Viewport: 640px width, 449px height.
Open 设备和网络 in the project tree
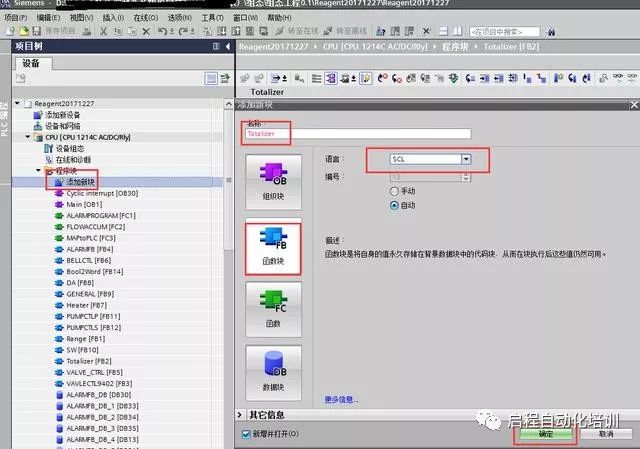(x=64, y=126)
